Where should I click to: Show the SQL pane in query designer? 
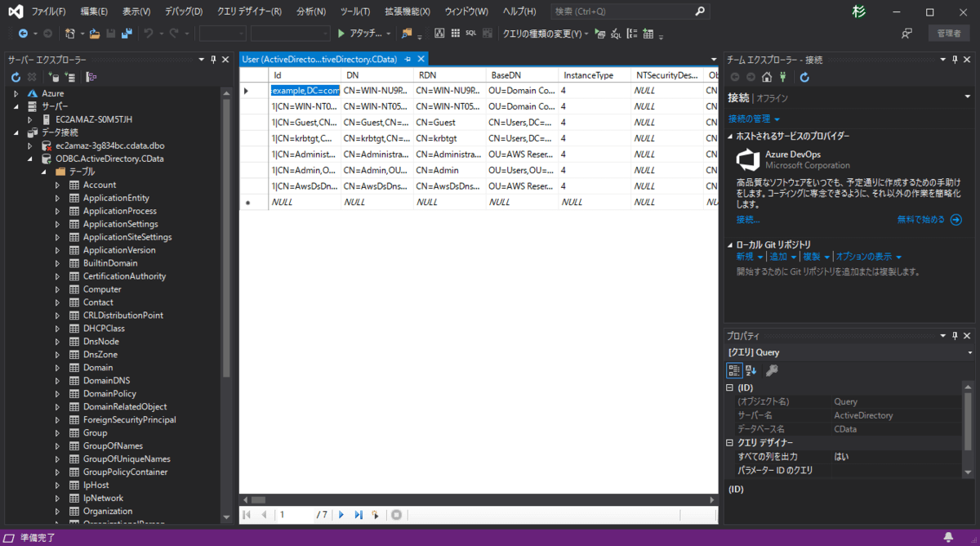coord(471,34)
